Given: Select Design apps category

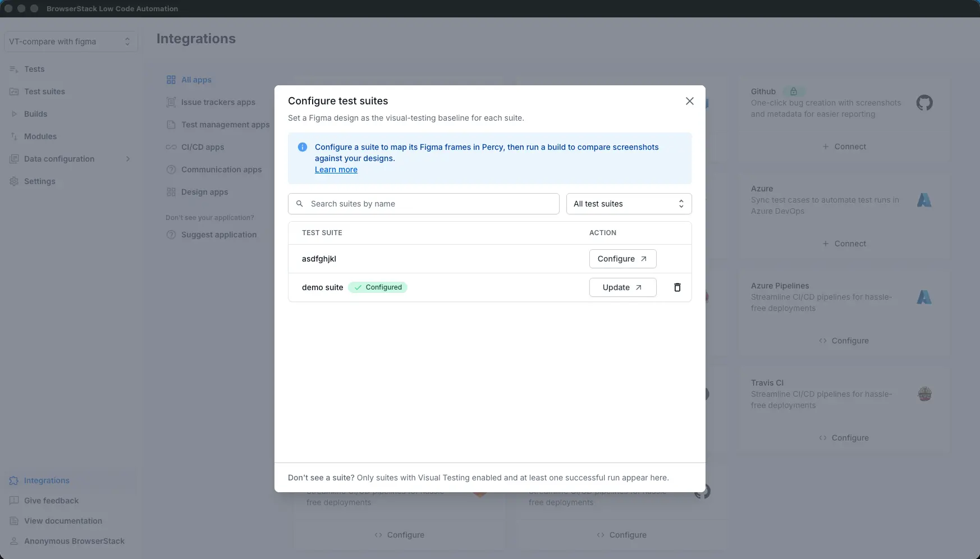Looking at the screenshot, I should [x=205, y=192].
